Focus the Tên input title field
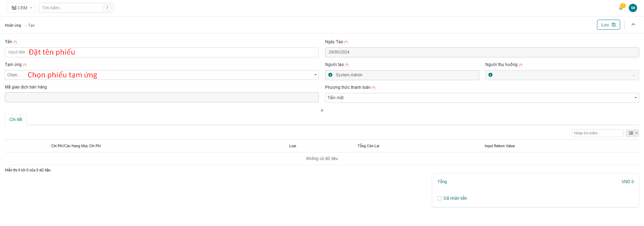Image resolution: width=644 pixels, height=226 pixels. (162, 52)
